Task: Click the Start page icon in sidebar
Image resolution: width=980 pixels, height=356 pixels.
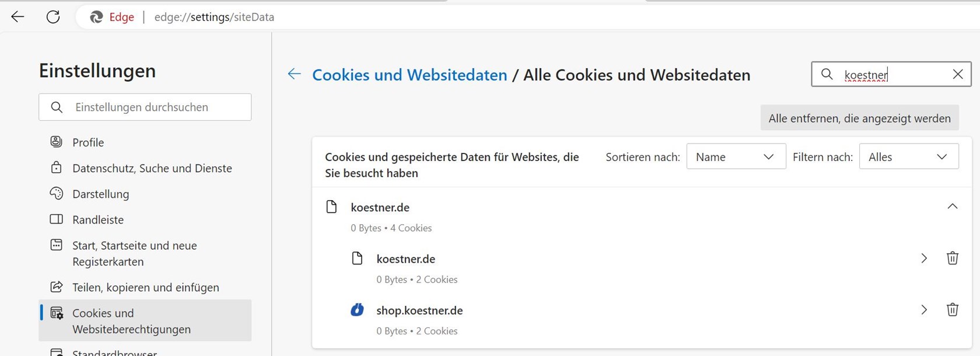Action: [57, 245]
